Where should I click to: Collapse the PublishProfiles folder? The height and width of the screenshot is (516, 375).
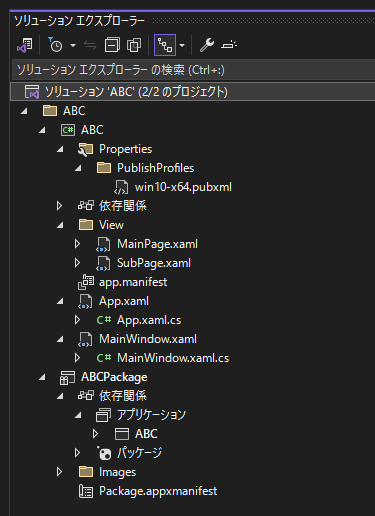pos(78,168)
